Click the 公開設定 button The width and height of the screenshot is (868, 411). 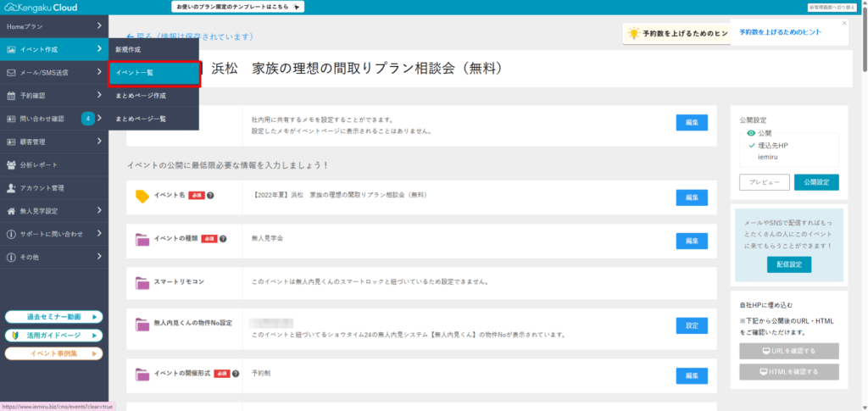[x=816, y=182]
